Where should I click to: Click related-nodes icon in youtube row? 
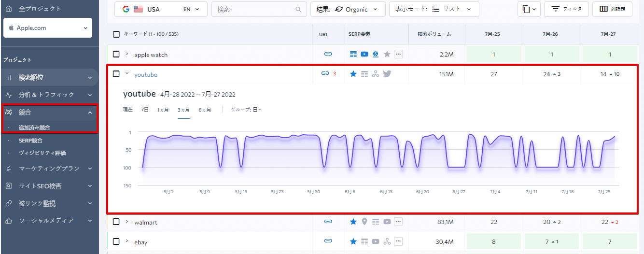(376, 74)
